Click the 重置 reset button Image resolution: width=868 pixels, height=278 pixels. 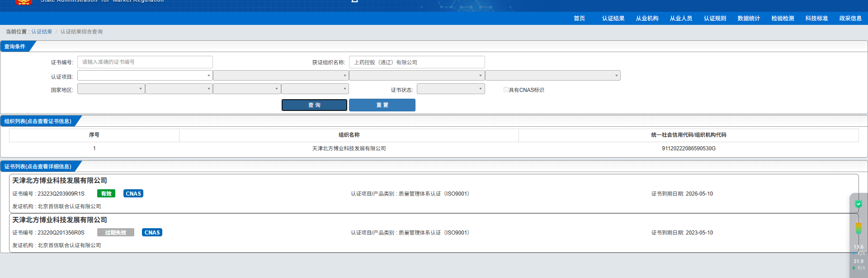[382, 105]
